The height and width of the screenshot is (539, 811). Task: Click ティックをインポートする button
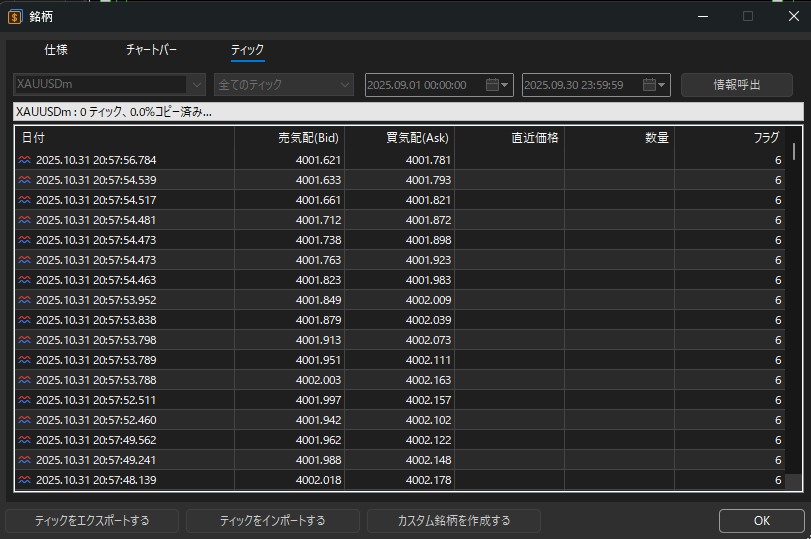(273, 521)
